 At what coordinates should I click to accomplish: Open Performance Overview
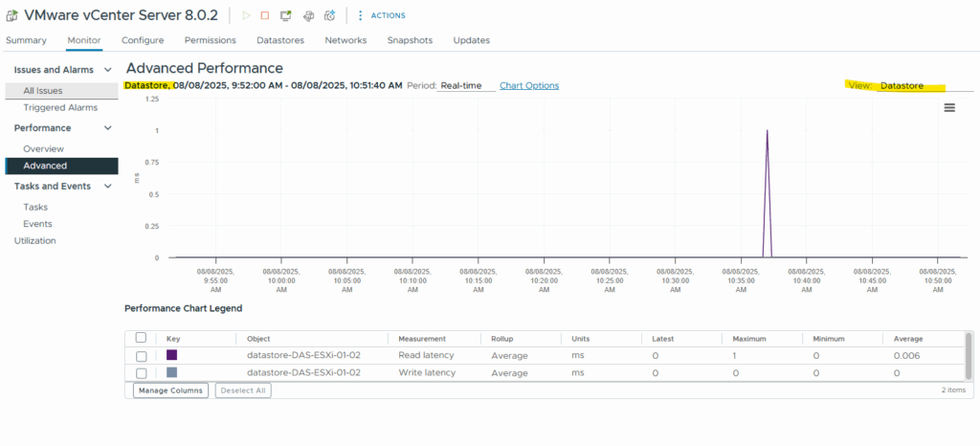coord(44,148)
